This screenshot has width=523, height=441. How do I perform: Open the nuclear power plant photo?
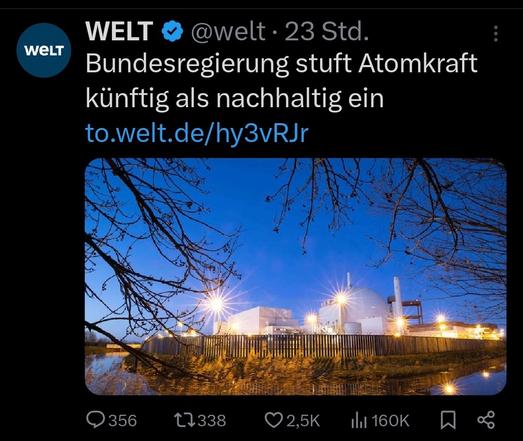pyautogui.click(x=296, y=277)
